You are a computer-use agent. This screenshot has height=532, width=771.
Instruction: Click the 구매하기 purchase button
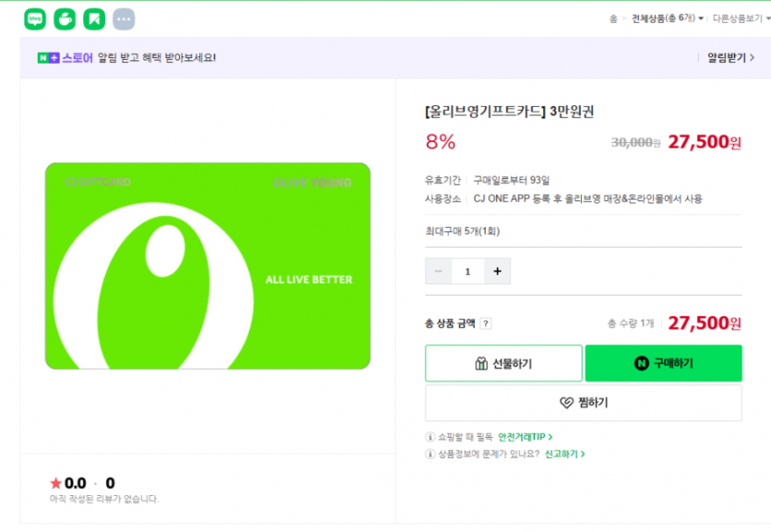click(663, 364)
